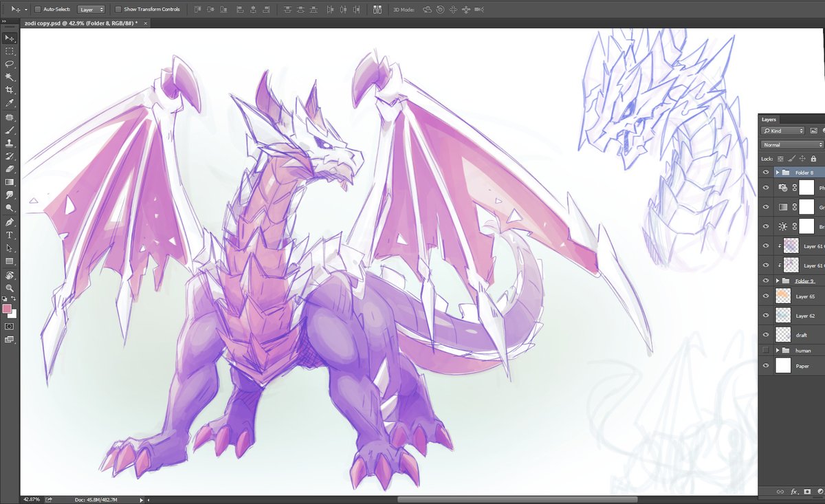Select the Path Selection arrow tool

10,248
